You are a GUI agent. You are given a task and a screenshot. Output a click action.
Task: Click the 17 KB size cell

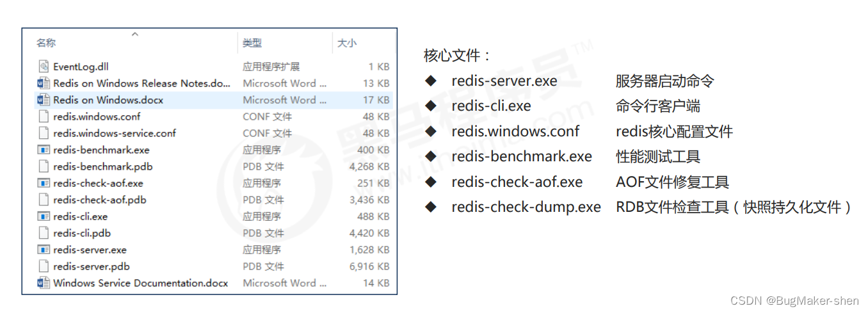click(376, 100)
